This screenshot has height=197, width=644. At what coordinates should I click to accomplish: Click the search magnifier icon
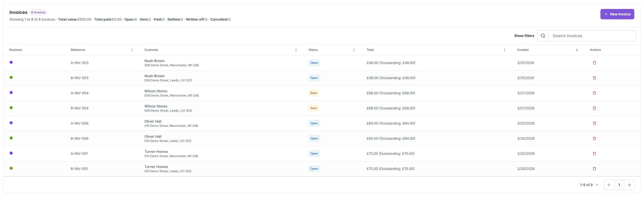coord(543,36)
